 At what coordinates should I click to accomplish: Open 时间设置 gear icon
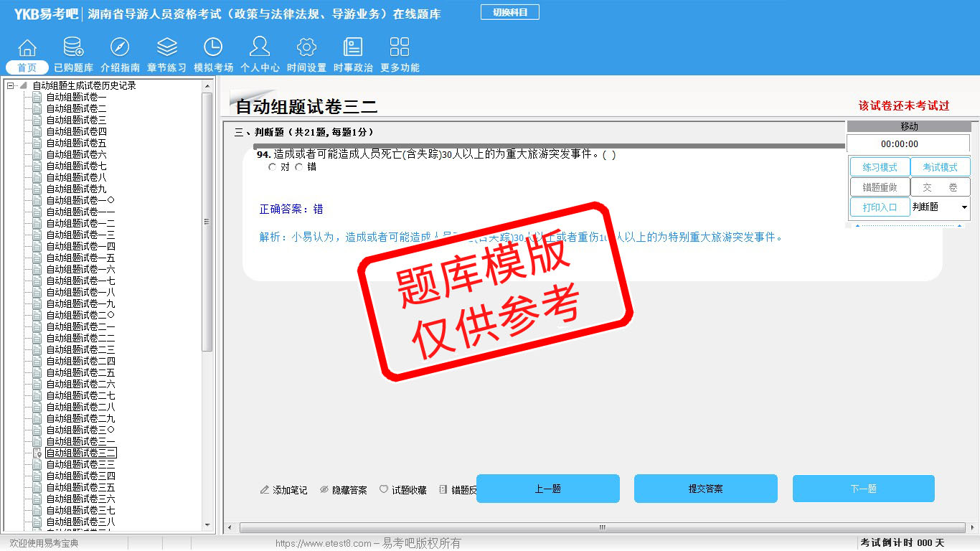[x=306, y=48]
